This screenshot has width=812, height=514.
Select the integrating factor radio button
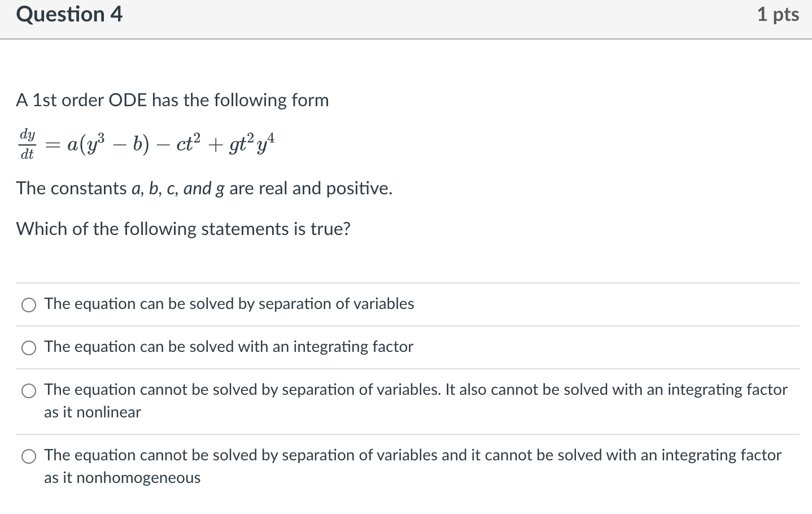(x=29, y=348)
